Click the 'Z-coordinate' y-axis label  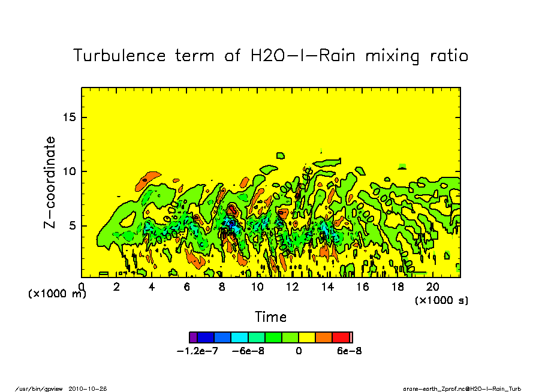(50, 182)
